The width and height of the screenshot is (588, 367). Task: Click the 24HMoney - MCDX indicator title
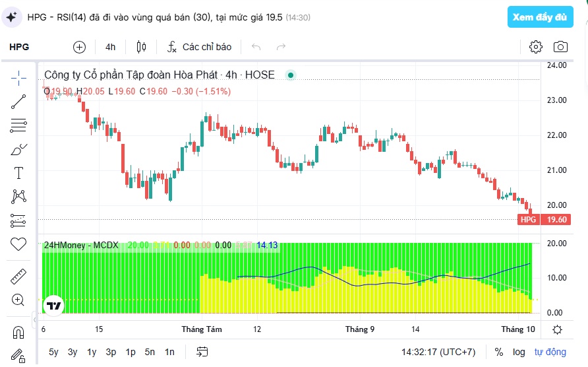coord(81,246)
